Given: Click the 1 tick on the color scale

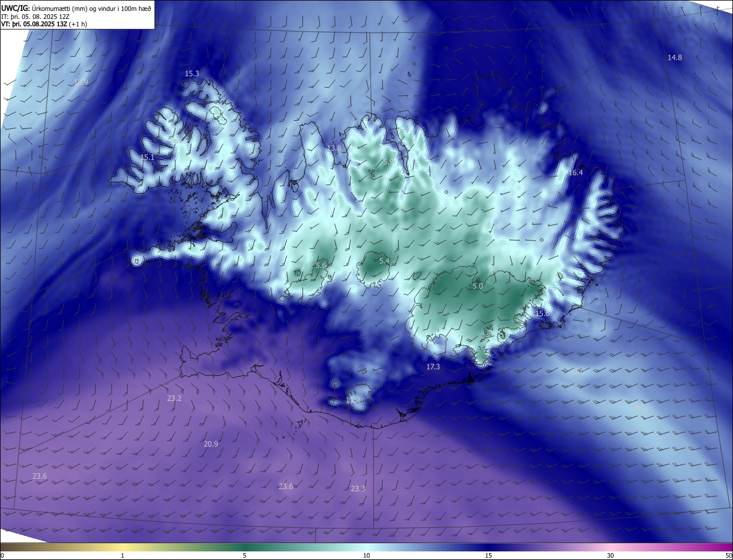Looking at the screenshot, I should click(x=123, y=555).
